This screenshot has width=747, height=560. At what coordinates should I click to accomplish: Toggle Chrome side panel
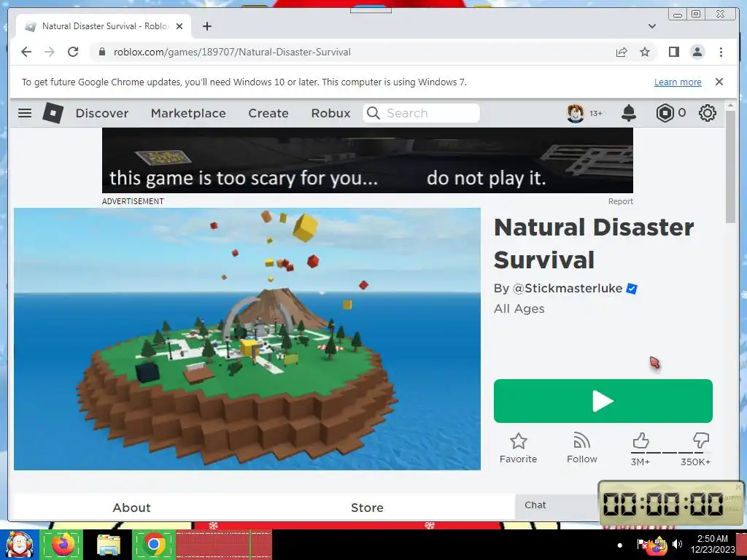(673, 52)
